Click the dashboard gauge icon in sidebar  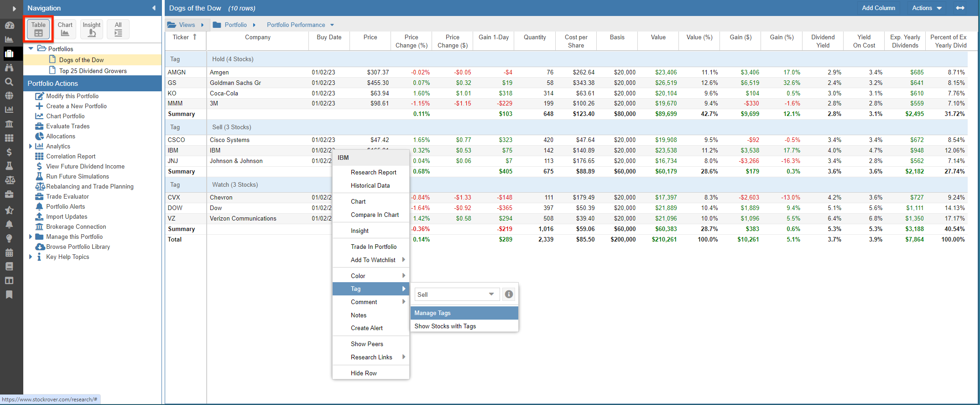[9, 26]
